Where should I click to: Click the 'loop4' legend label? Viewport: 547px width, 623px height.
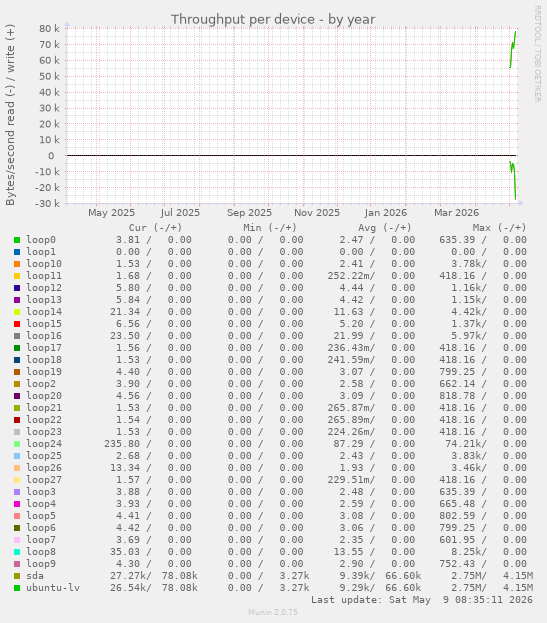click(41, 504)
